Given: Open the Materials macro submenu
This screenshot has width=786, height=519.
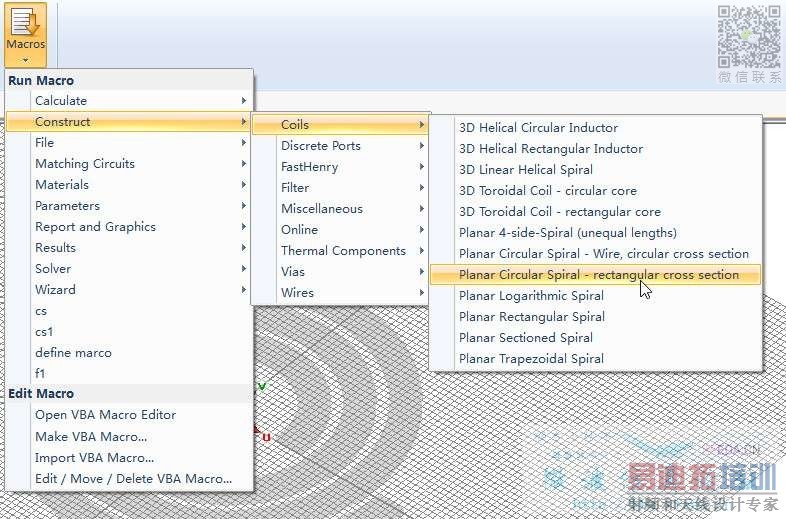Looking at the screenshot, I should pyautogui.click(x=129, y=185).
